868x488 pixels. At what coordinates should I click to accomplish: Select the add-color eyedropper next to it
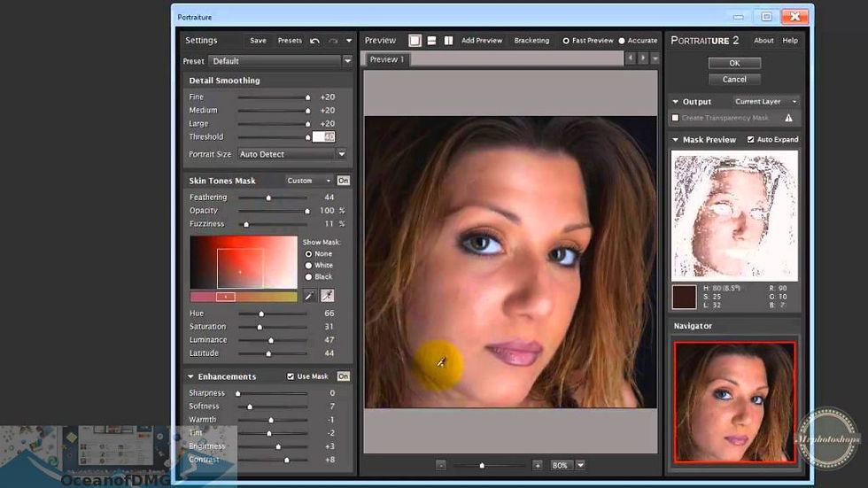(x=327, y=296)
